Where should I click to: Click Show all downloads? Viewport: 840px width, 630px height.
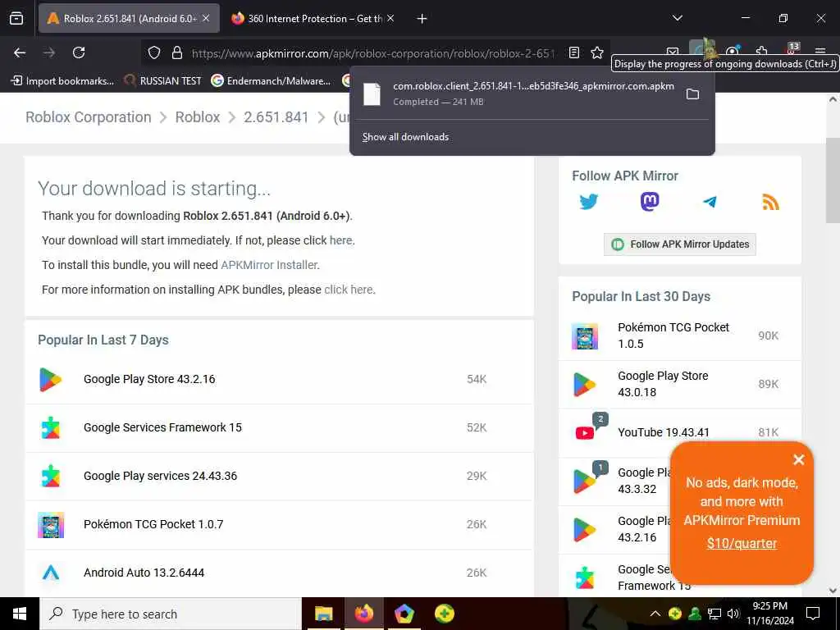pyautogui.click(x=405, y=137)
